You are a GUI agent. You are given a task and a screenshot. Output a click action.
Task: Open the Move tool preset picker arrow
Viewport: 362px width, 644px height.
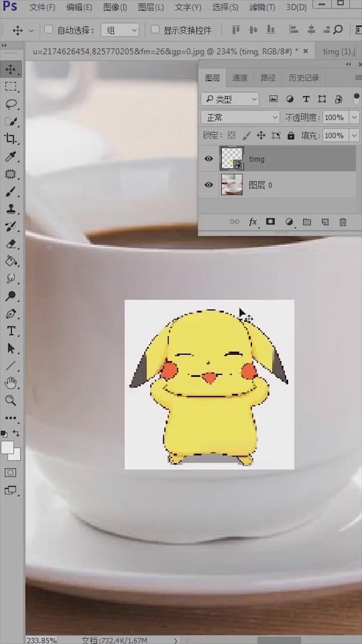click(31, 31)
